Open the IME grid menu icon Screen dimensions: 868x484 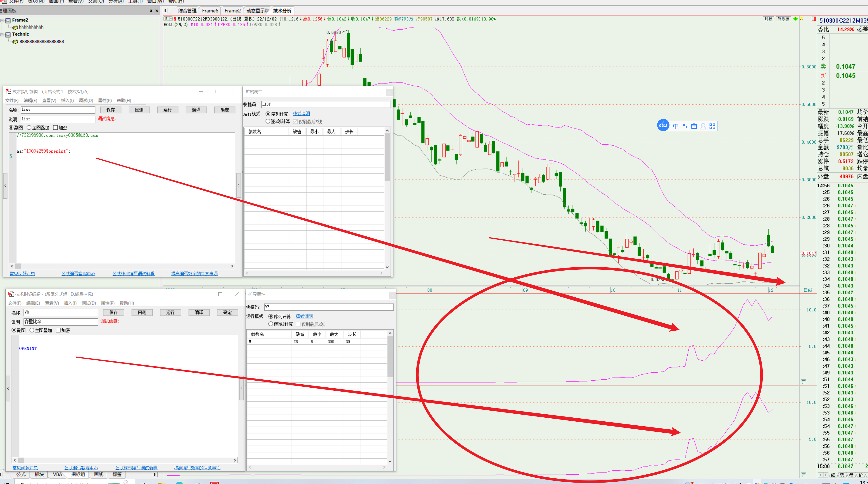712,126
